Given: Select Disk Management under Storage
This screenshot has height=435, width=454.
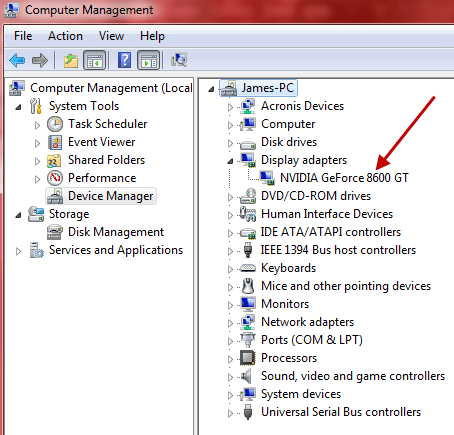Looking at the screenshot, I should click(116, 232).
